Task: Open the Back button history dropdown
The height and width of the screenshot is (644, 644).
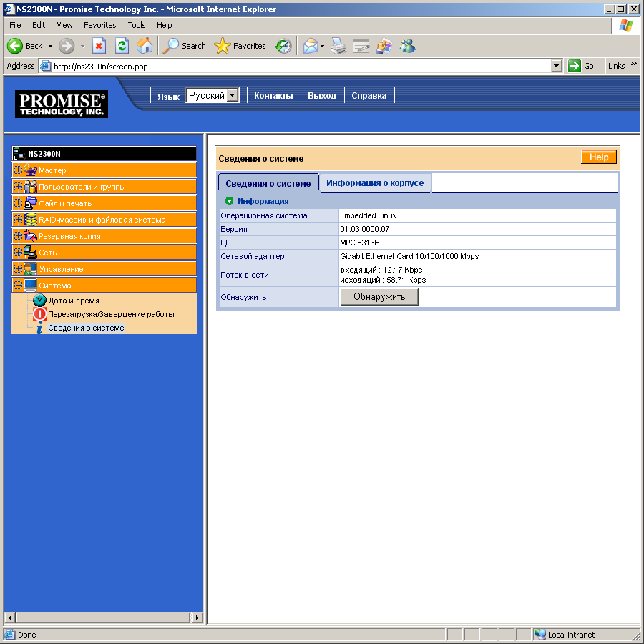Action: pos(50,46)
